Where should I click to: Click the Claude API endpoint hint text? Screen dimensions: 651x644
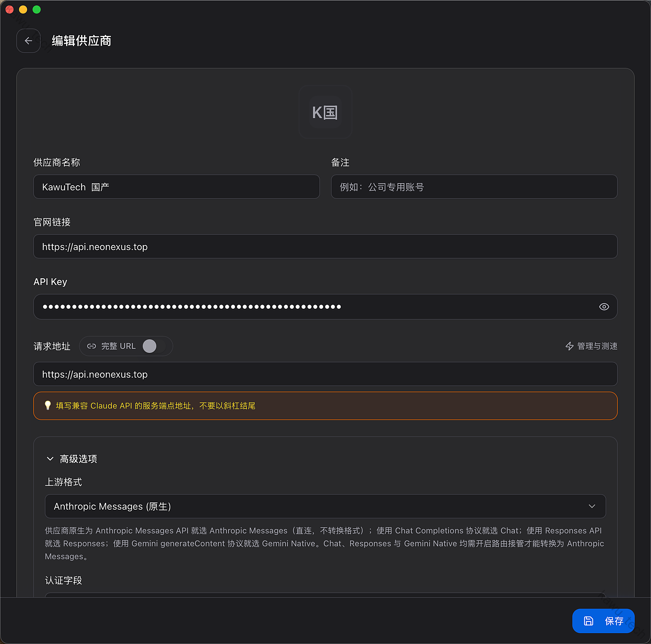[156, 406]
